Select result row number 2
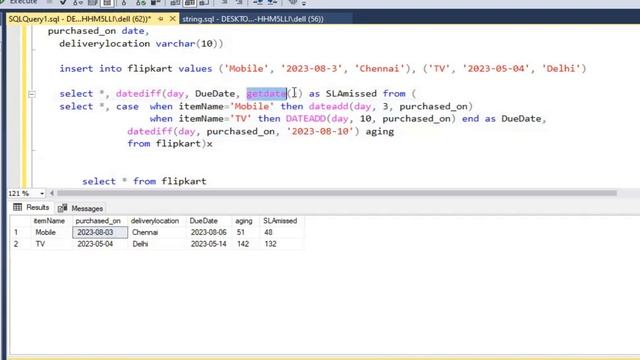640x360 pixels. [16, 244]
